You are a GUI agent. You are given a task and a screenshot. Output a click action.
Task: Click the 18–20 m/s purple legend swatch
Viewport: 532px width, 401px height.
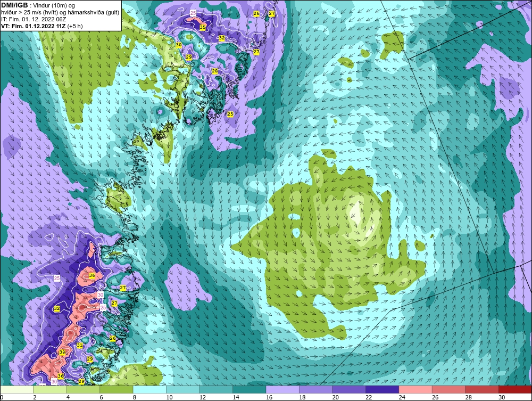pyautogui.click(x=316, y=389)
